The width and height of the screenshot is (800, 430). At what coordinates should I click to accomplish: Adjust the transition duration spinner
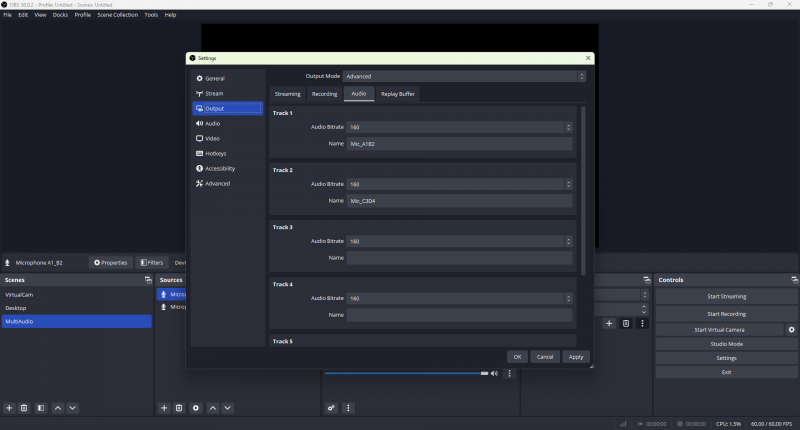(644, 309)
